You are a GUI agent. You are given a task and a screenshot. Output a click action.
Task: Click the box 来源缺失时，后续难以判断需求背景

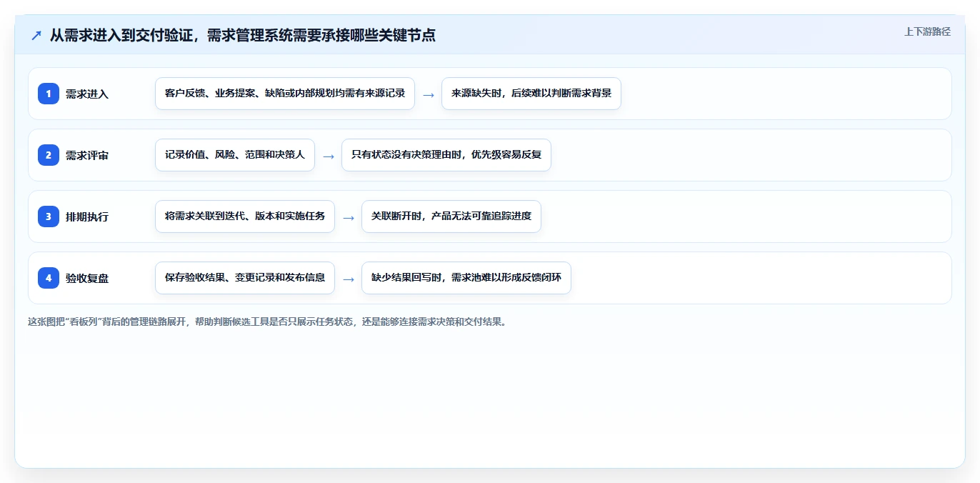(x=531, y=94)
